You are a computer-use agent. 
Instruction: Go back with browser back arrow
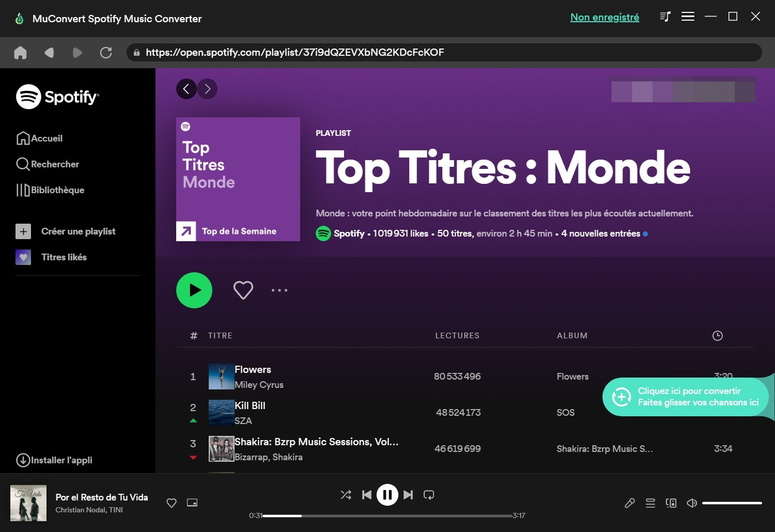tap(49, 52)
